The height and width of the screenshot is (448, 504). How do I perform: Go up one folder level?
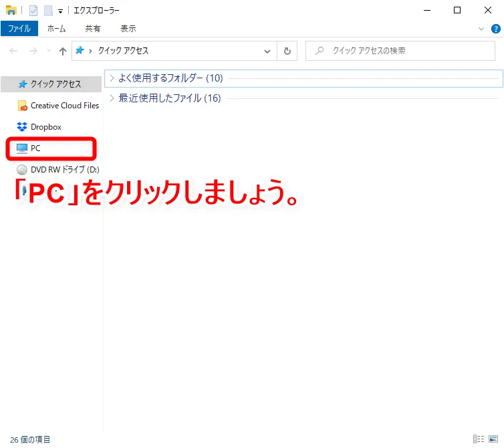point(63,51)
